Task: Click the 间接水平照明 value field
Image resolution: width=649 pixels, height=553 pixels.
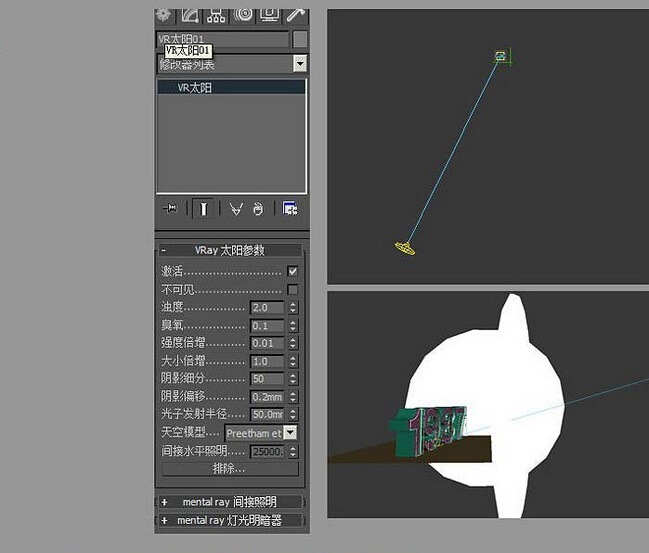Action: tap(267, 451)
